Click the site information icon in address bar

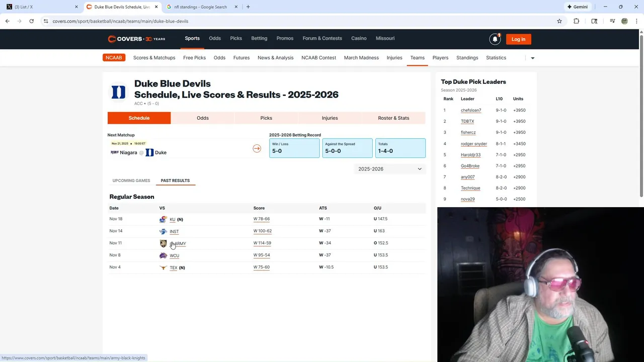(46, 21)
